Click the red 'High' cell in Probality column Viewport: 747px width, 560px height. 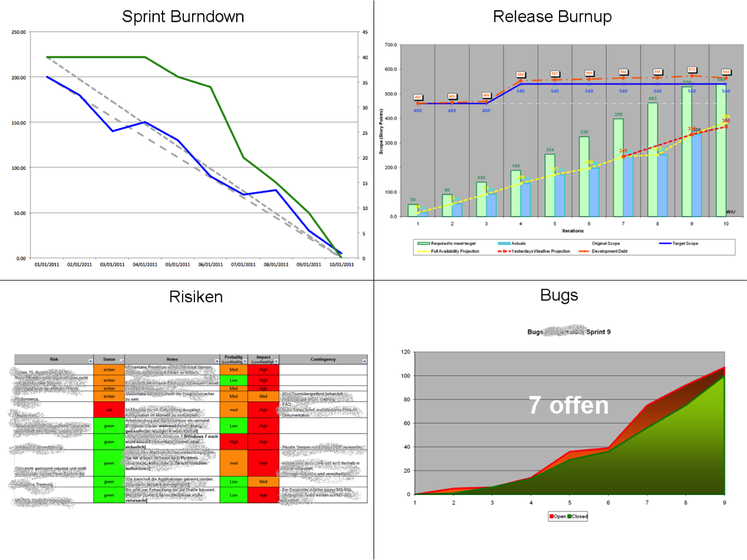(233, 441)
